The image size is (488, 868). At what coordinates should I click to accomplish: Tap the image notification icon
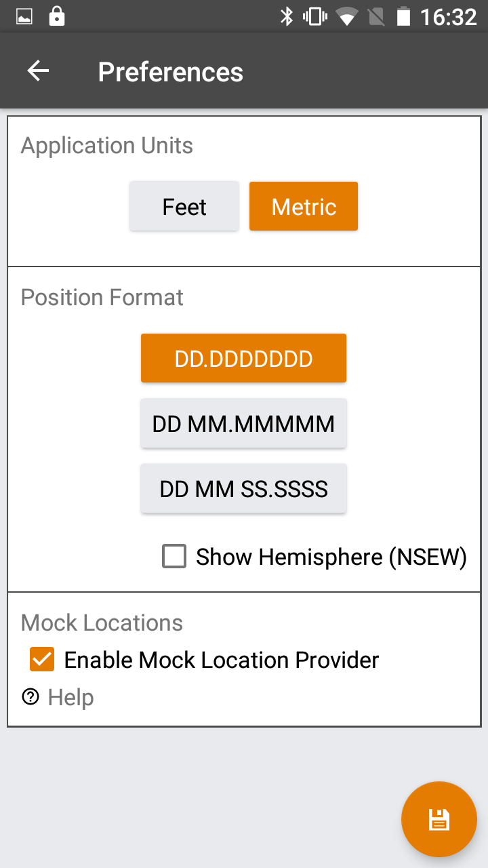pos(24,16)
